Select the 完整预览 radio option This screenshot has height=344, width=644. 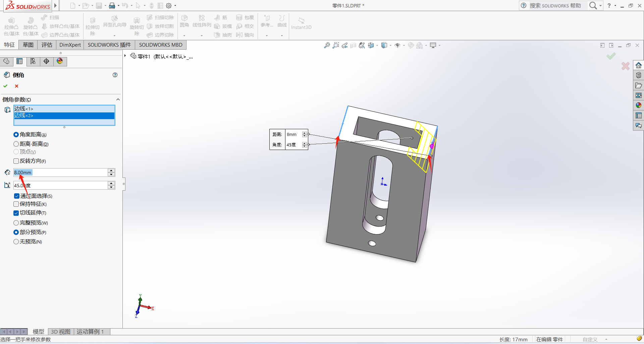click(x=16, y=223)
